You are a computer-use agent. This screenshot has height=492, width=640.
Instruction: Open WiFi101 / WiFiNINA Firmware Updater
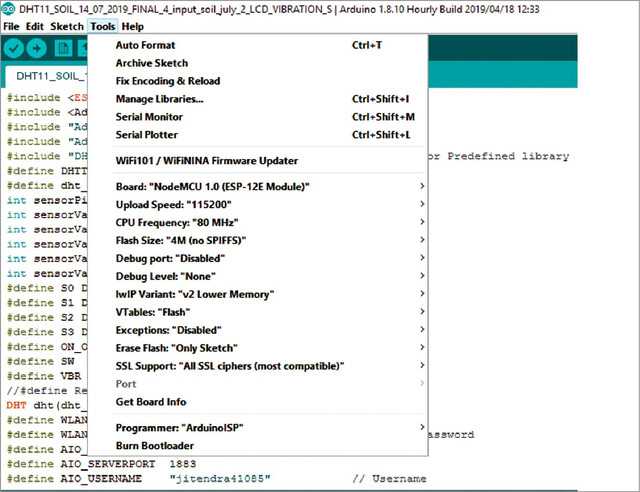coord(258,160)
